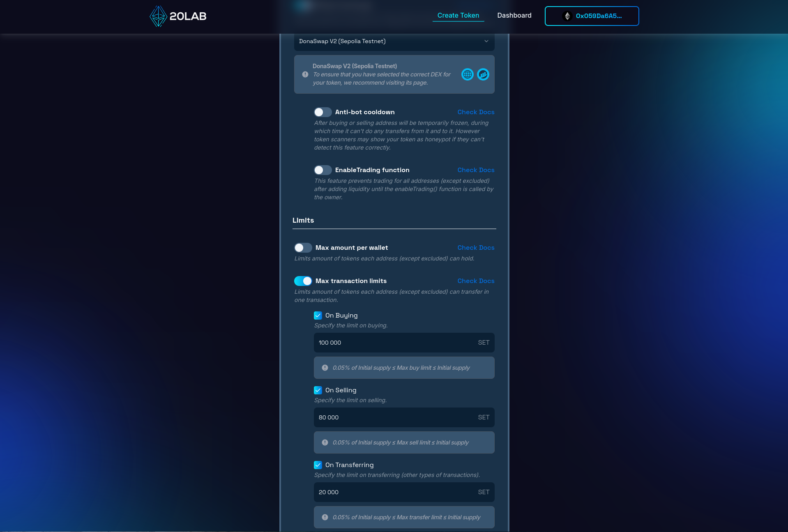The width and height of the screenshot is (788, 532).
Task: Click SET for the transferring limit
Action: (484, 492)
